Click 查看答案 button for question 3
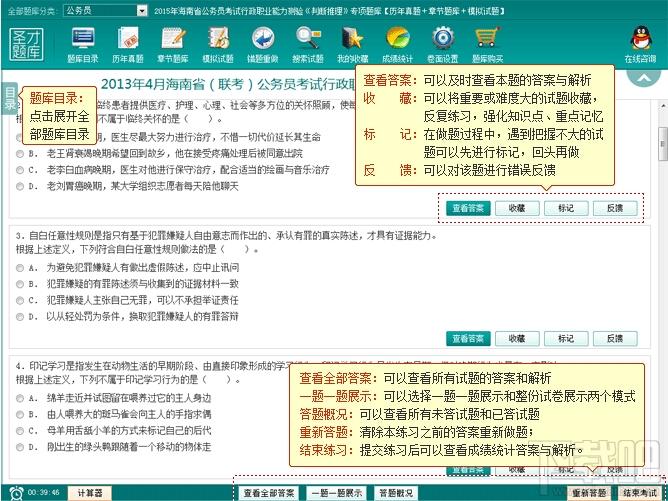The height and width of the screenshot is (501, 668). (x=468, y=338)
